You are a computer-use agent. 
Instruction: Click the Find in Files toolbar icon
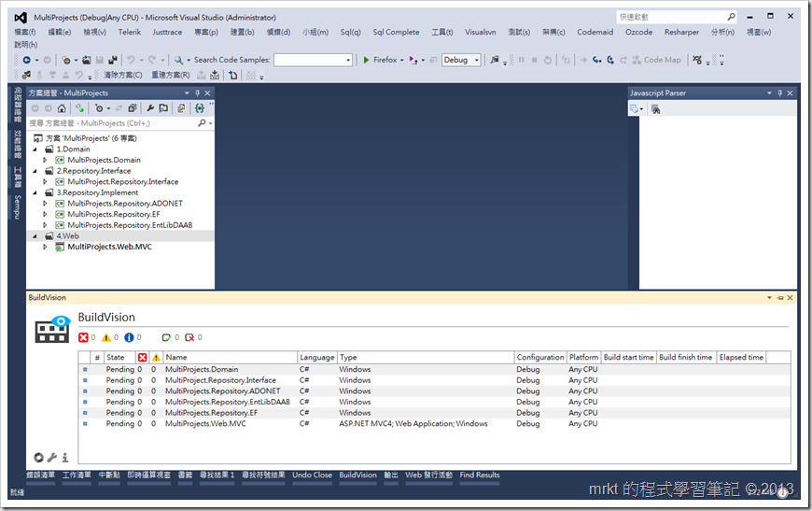(495, 60)
